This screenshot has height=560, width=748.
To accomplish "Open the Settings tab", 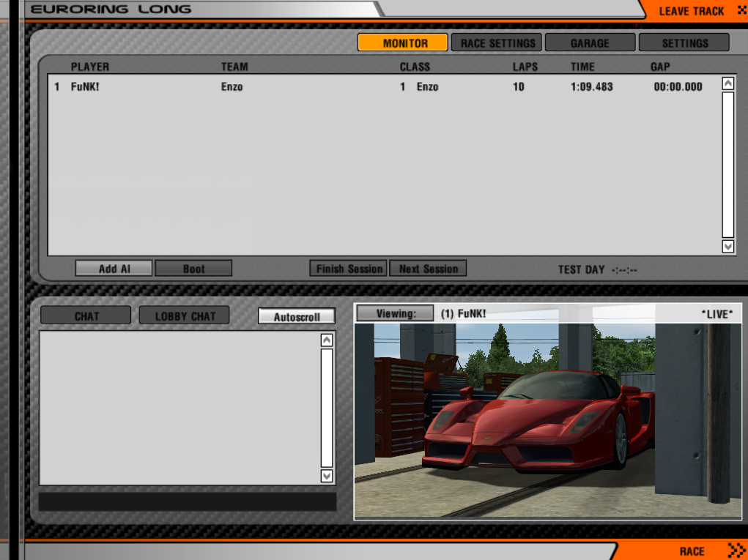I will 684,43.
